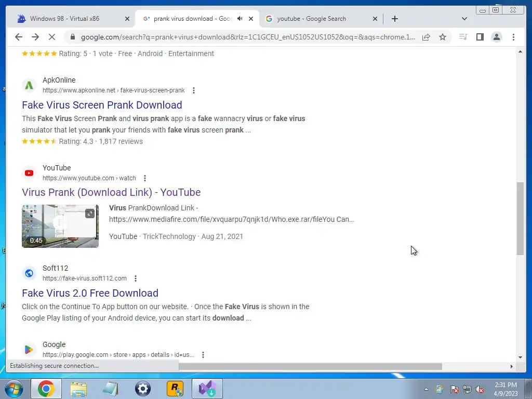Open the media controls icon
Image resolution: width=532 pixels, height=399 pixels.
(x=463, y=37)
